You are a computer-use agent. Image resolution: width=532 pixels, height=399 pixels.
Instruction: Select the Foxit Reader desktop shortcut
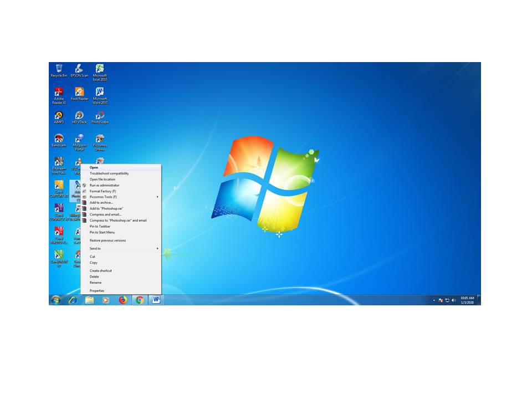click(x=79, y=94)
